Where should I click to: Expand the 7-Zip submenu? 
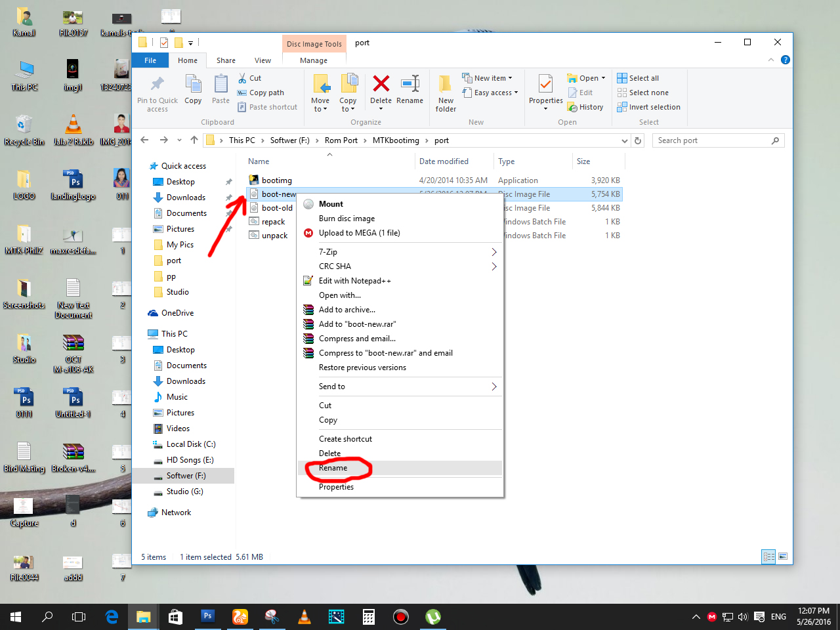(x=400, y=252)
